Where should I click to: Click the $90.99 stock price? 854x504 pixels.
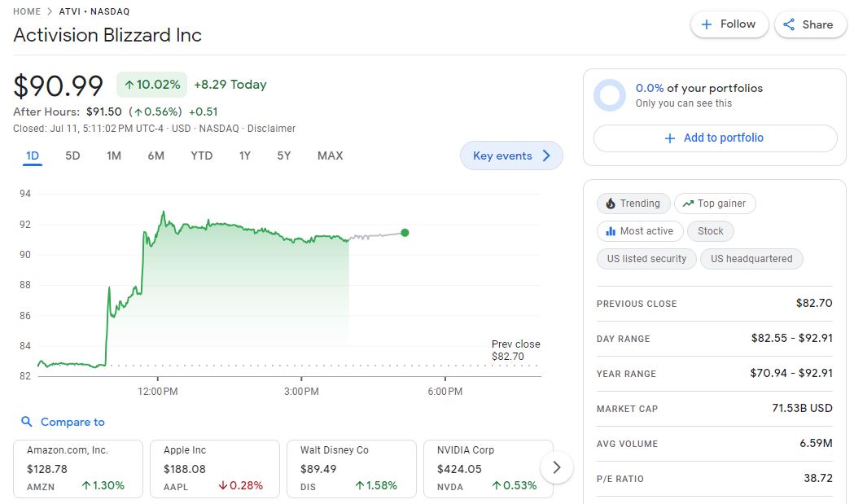(x=59, y=85)
